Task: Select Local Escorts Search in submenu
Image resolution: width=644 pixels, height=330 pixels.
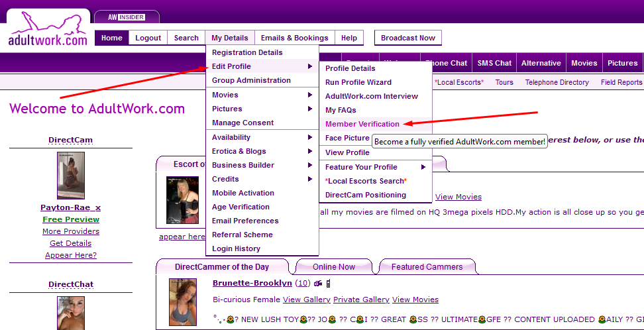Action: [376, 181]
